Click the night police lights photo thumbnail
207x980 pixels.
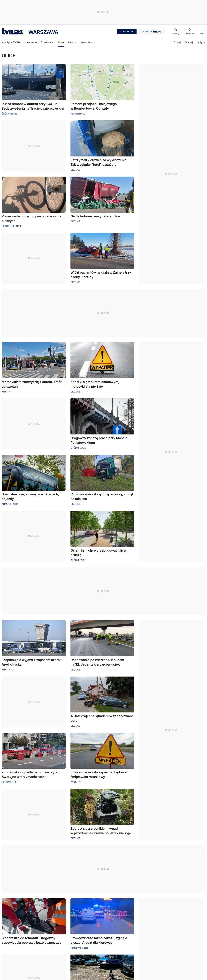coord(102,916)
